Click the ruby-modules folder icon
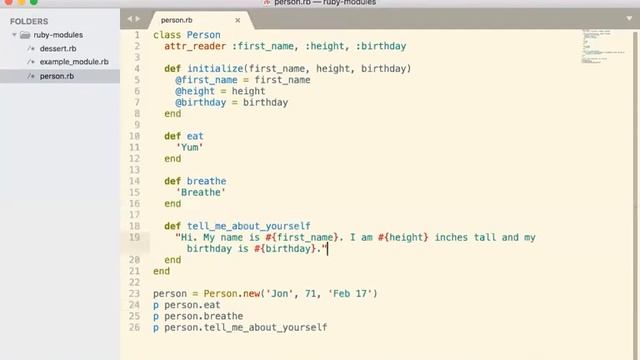 point(25,35)
